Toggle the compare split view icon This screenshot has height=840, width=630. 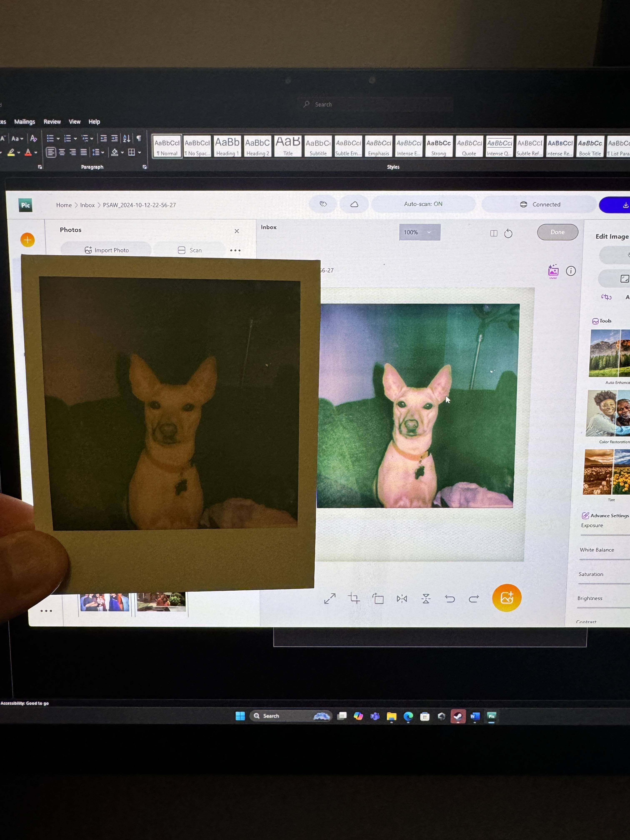coord(494,233)
